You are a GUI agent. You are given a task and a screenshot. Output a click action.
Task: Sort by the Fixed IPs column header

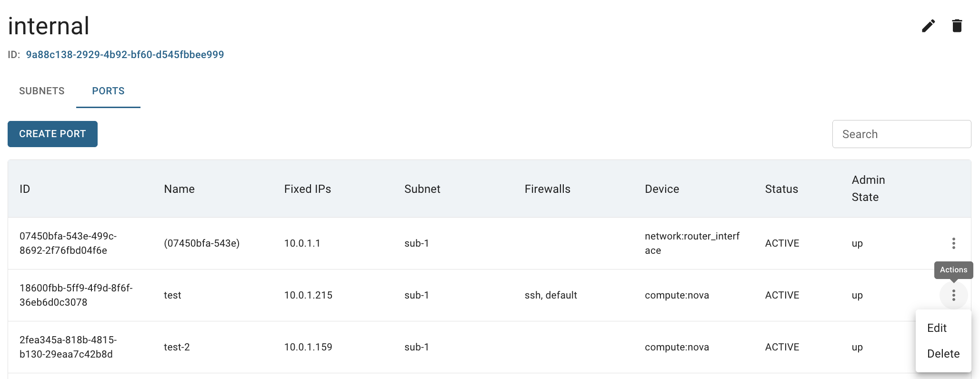click(307, 189)
